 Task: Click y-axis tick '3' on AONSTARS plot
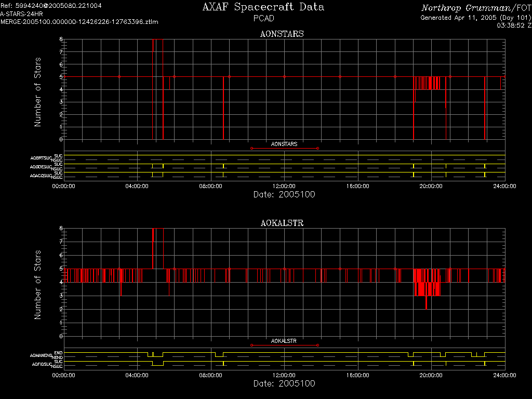click(61, 102)
